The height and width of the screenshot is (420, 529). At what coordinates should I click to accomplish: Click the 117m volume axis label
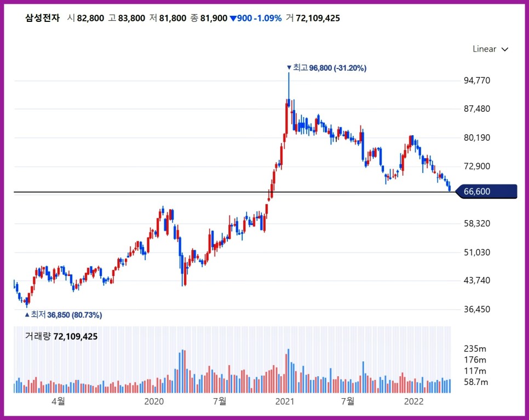coord(475,371)
